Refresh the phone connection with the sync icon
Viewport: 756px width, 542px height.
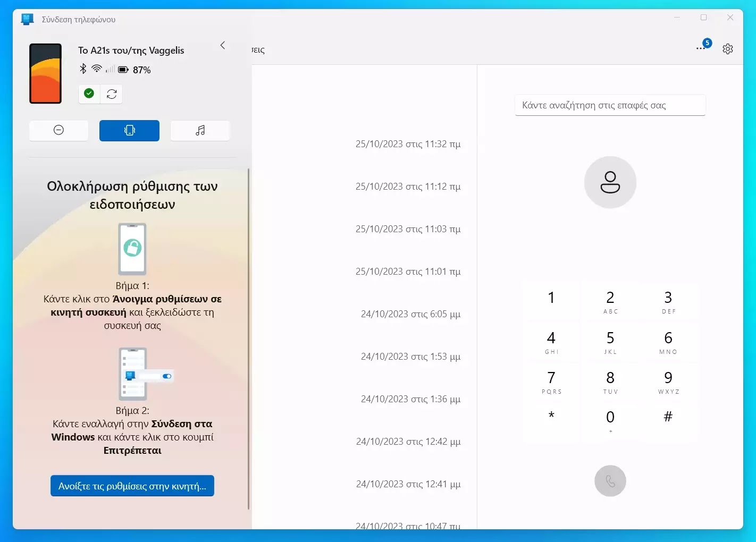click(112, 94)
